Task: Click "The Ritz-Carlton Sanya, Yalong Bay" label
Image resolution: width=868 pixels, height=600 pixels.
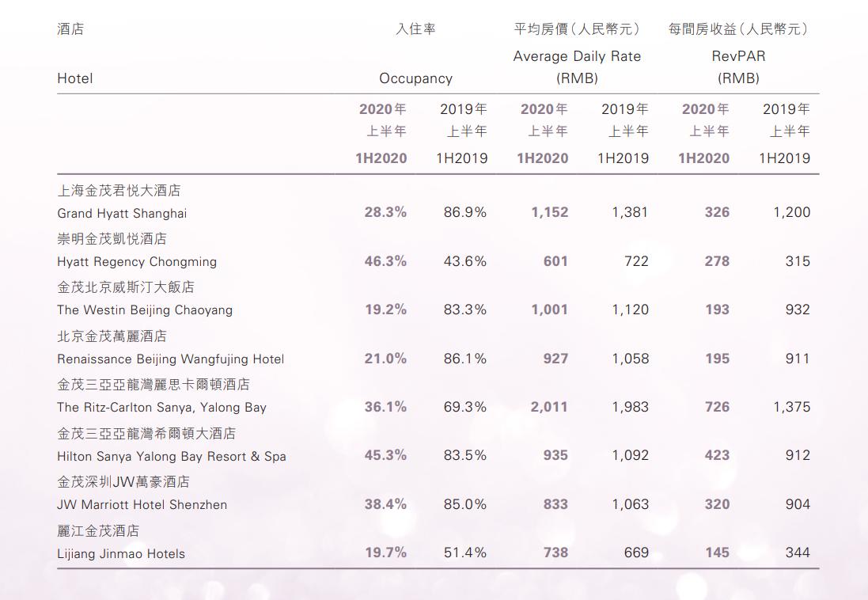Action: coord(161,408)
